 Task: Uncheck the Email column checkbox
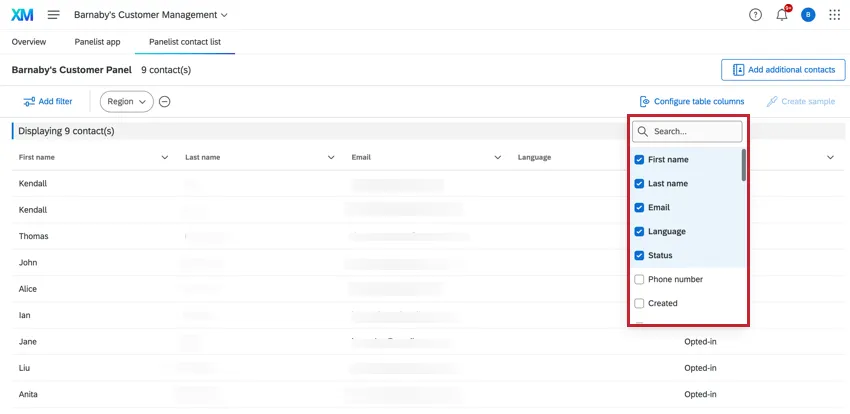pos(639,207)
